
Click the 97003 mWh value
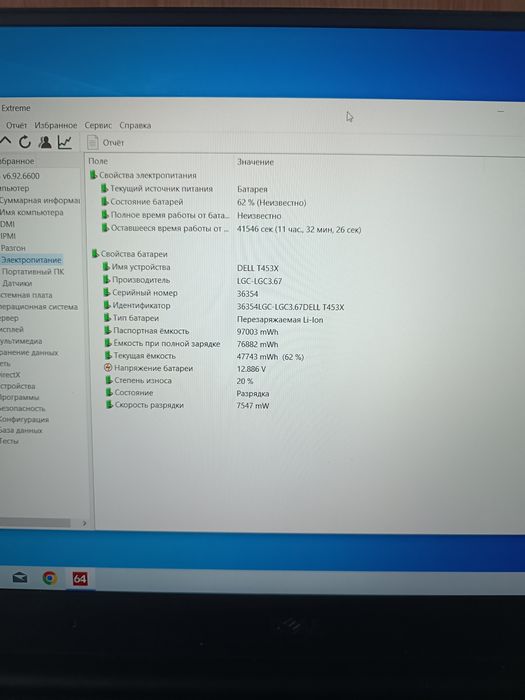coord(258,332)
